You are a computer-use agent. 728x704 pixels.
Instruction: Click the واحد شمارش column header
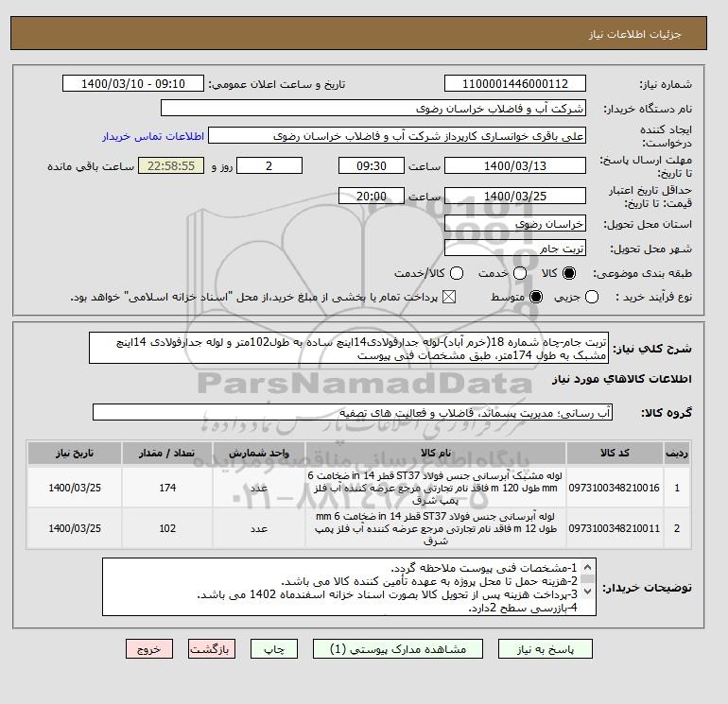pos(259,453)
